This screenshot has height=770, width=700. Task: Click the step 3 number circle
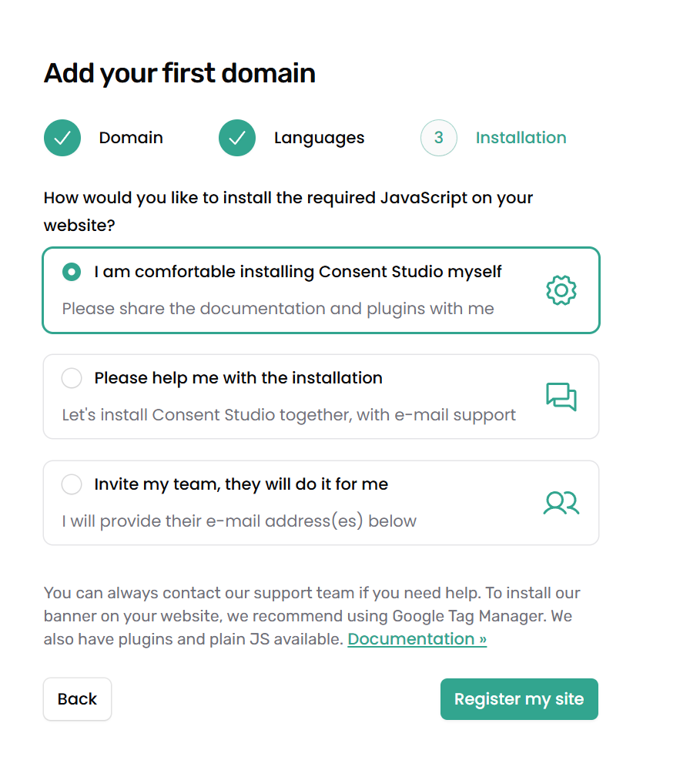click(x=439, y=138)
